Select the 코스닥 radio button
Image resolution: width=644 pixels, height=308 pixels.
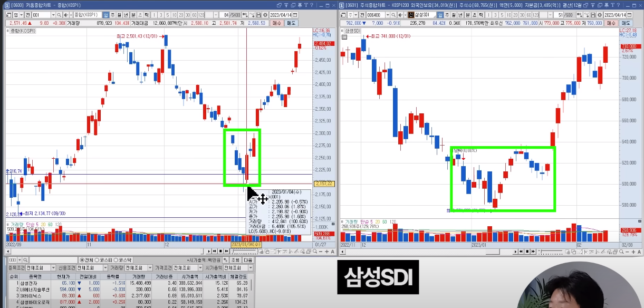[x=116, y=259]
